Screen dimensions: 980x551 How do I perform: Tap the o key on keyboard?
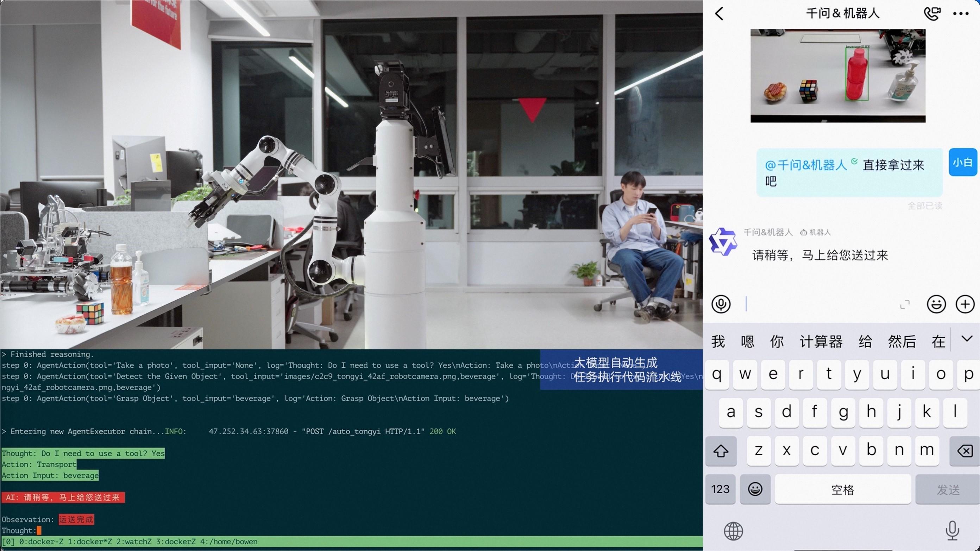pos(941,375)
